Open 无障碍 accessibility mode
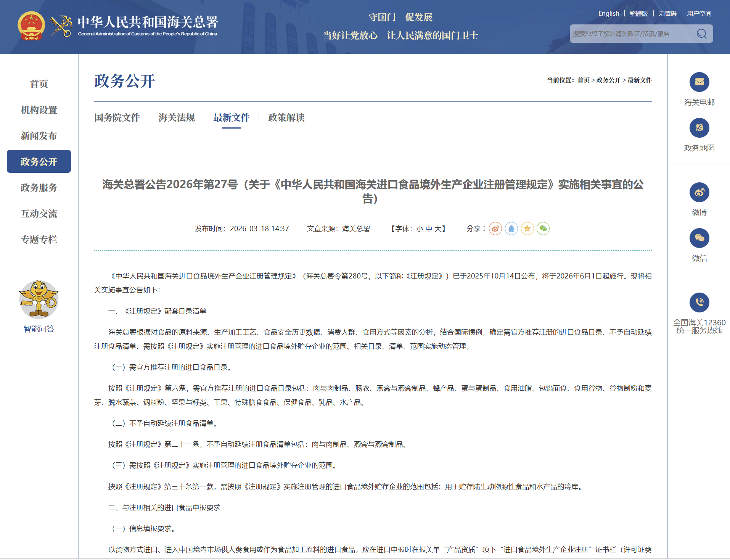Viewport: 730px width, 560px height. click(x=667, y=14)
